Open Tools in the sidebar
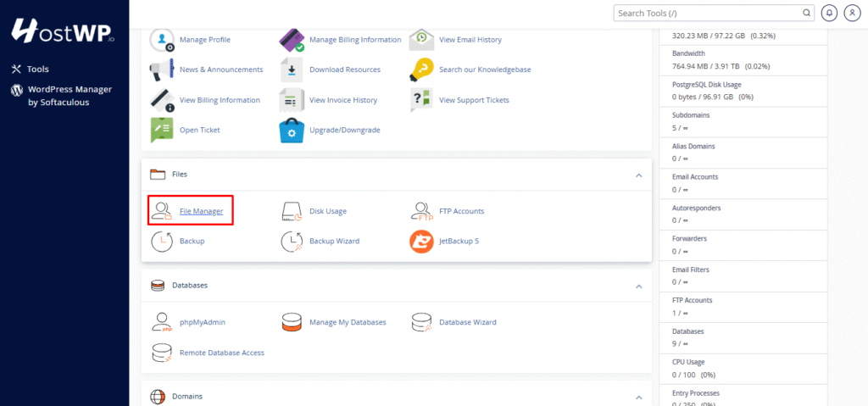 [37, 69]
